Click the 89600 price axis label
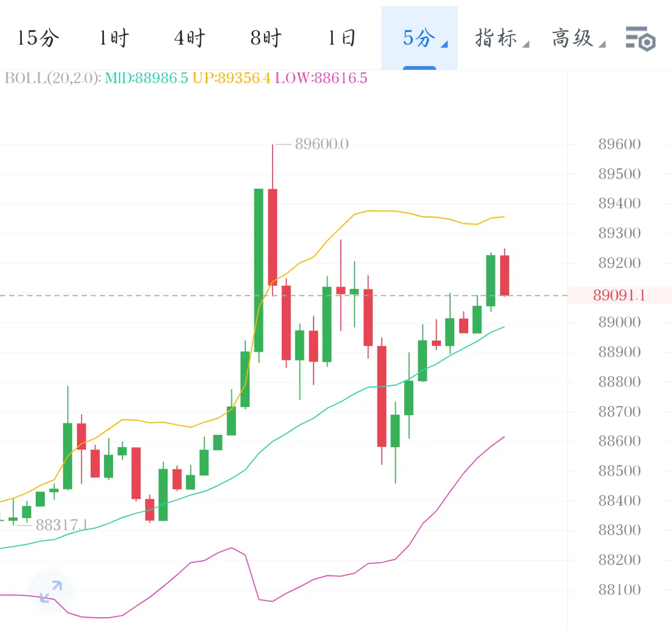The height and width of the screenshot is (630, 672). coord(619,144)
